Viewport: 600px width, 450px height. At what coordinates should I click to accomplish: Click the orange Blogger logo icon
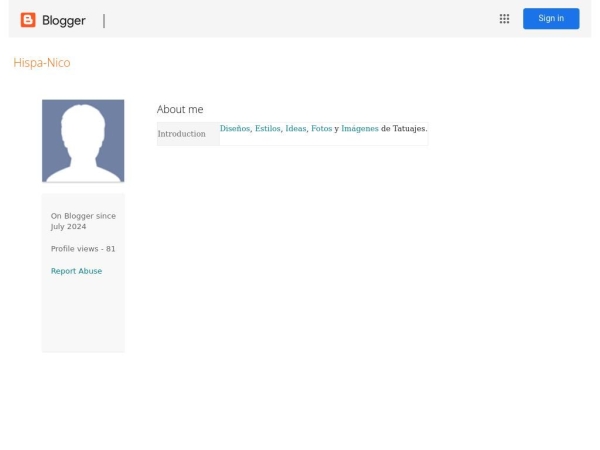28,20
